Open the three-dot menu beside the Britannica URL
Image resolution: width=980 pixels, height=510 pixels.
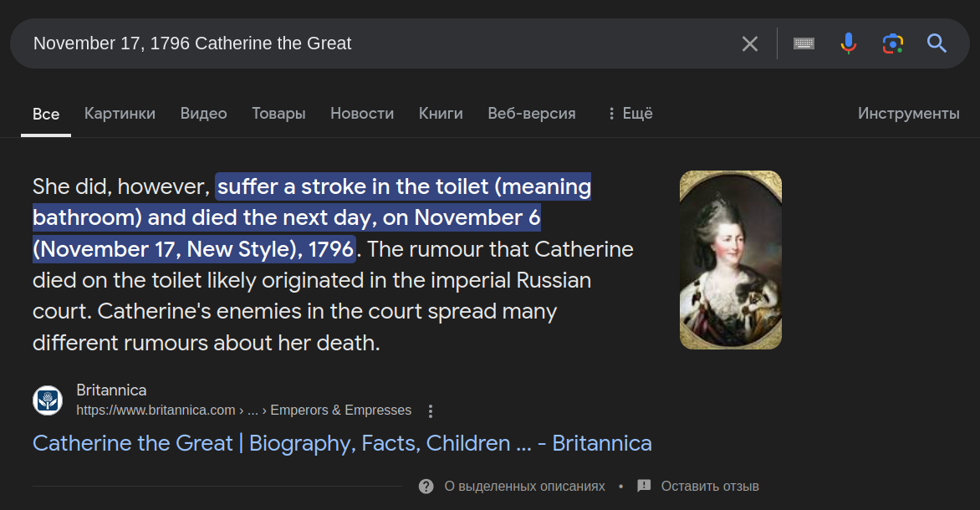coord(430,411)
